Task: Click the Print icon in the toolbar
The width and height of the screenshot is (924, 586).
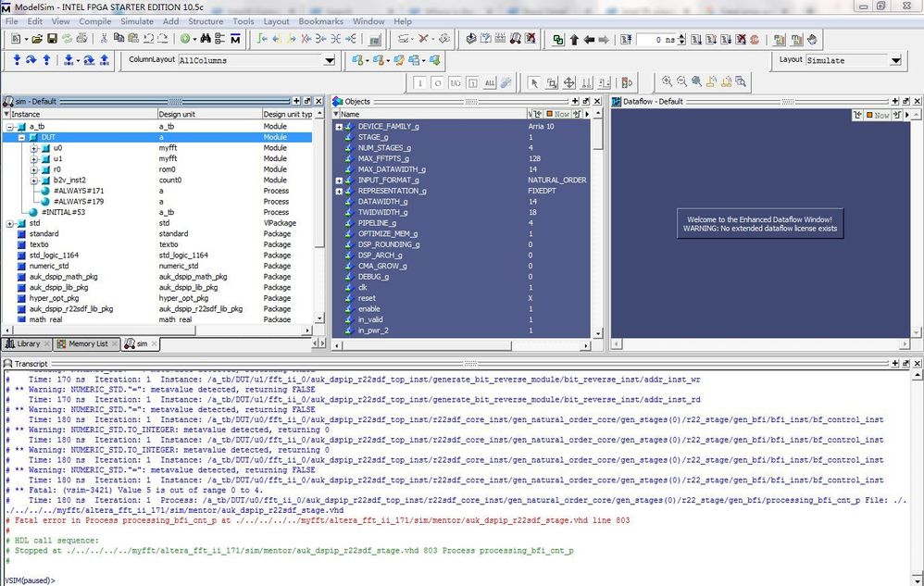Action: pyautogui.click(x=82, y=39)
